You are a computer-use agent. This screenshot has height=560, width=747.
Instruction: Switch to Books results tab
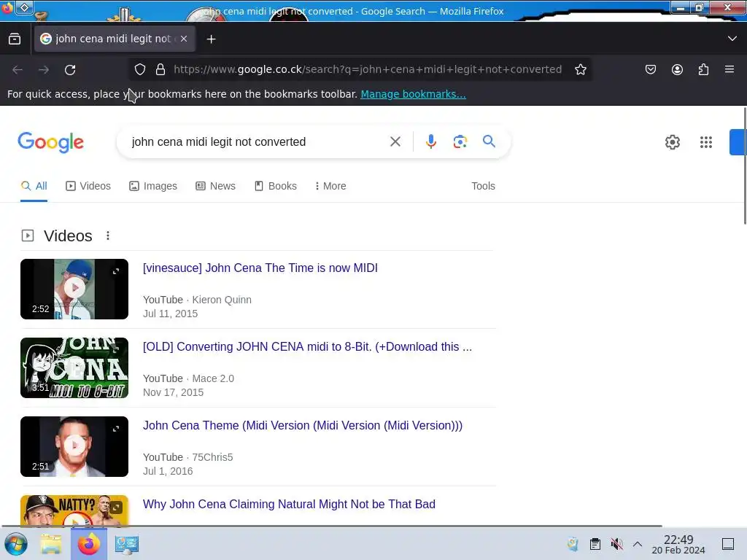pyautogui.click(x=275, y=186)
